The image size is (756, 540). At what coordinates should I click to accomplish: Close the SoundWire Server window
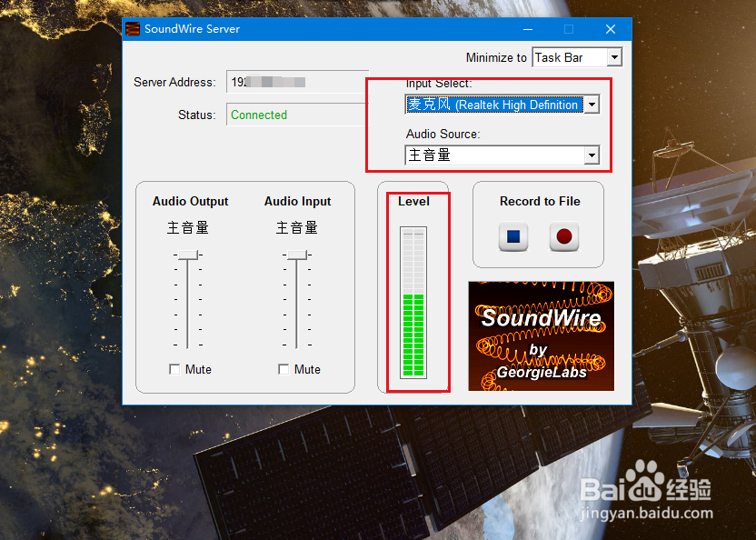611,29
